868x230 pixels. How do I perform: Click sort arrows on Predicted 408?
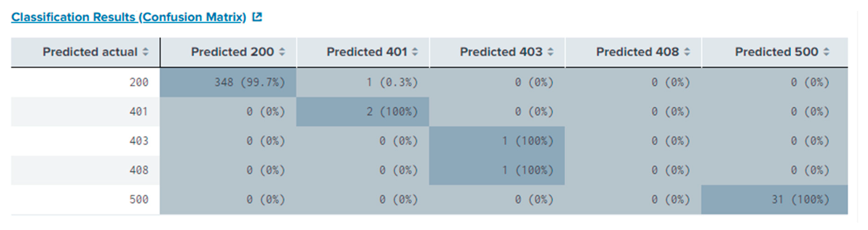(687, 52)
